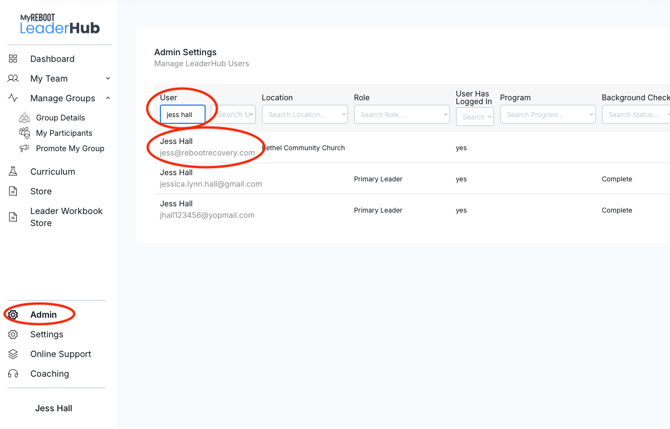670x429 pixels.
Task: Click the My Participants icon
Action: pos(25,132)
